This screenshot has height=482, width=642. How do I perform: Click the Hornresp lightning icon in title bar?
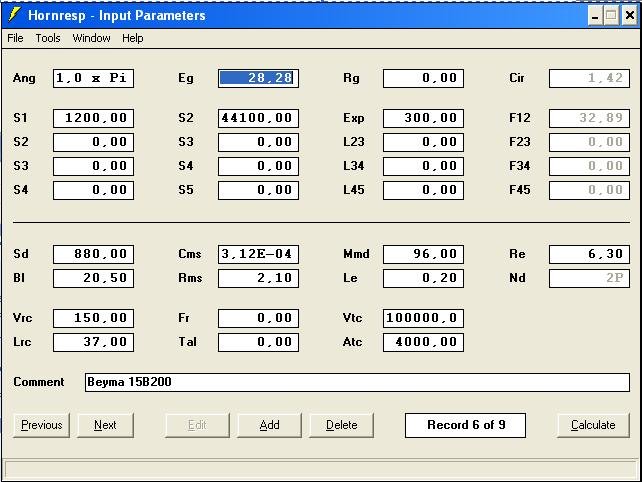click(x=14, y=15)
